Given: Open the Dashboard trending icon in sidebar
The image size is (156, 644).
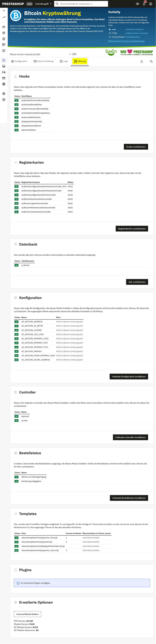Looking at the screenshot, I should point(4,17).
